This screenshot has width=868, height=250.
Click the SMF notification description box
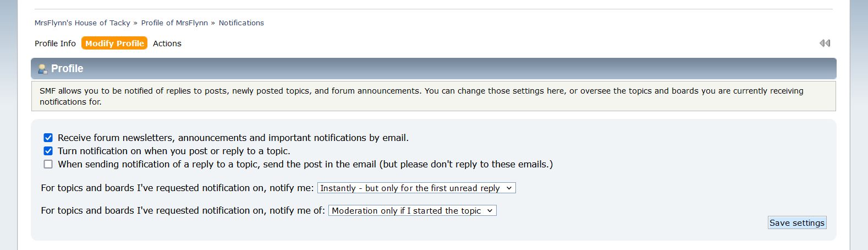[433, 96]
